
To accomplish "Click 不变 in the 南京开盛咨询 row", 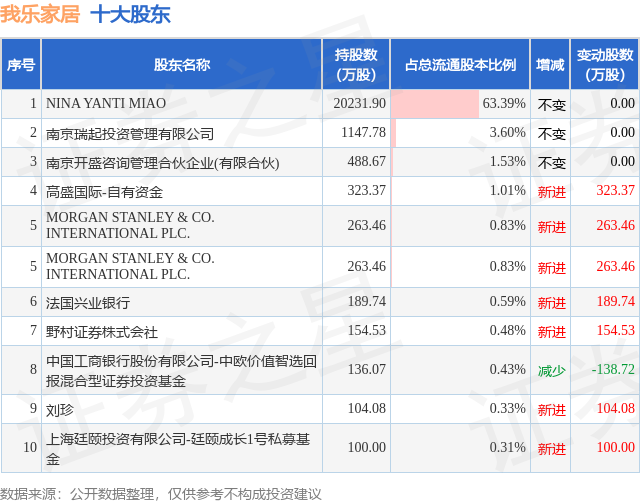I will click(x=551, y=162).
